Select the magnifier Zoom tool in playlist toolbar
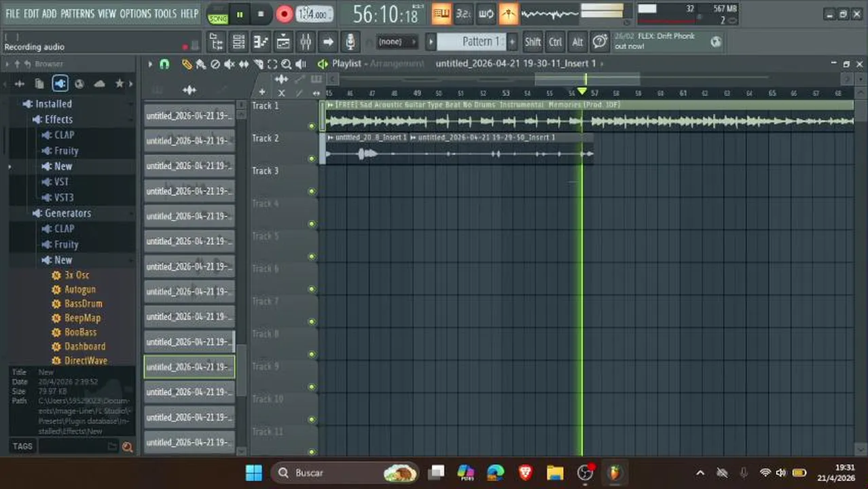The image size is (868, 489). (x=287, y=64)
